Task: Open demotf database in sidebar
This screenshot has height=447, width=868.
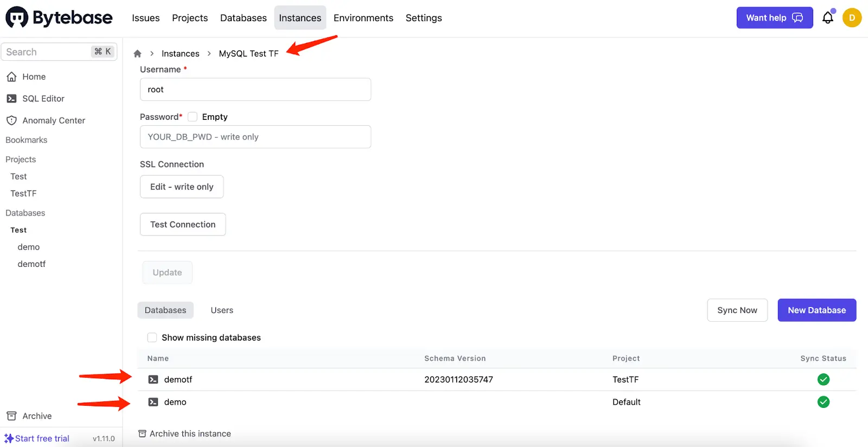Action: (x=31, y=264)
